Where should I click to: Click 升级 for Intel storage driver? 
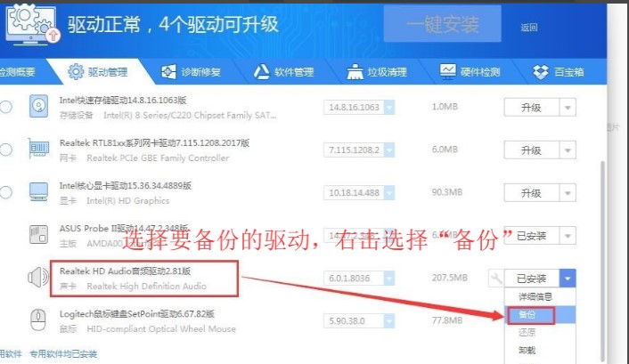pyautogui.click(x=532, y=108)
